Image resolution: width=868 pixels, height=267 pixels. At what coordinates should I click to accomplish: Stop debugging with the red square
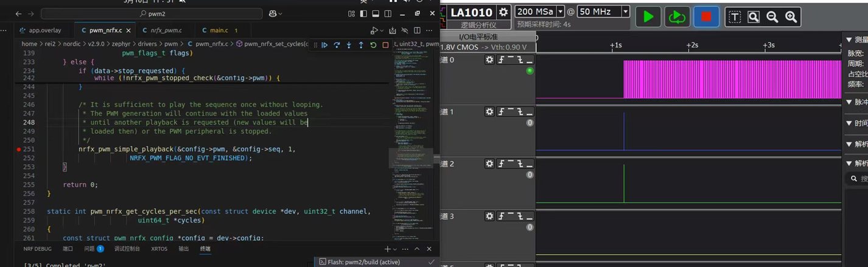385,44
